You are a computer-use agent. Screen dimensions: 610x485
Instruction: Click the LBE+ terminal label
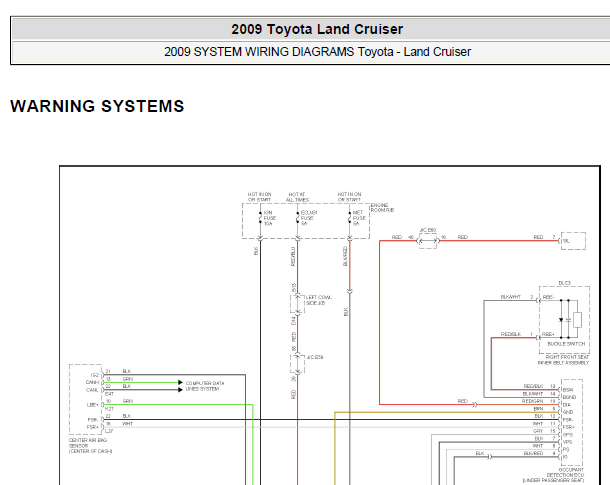tap(93, 405)
